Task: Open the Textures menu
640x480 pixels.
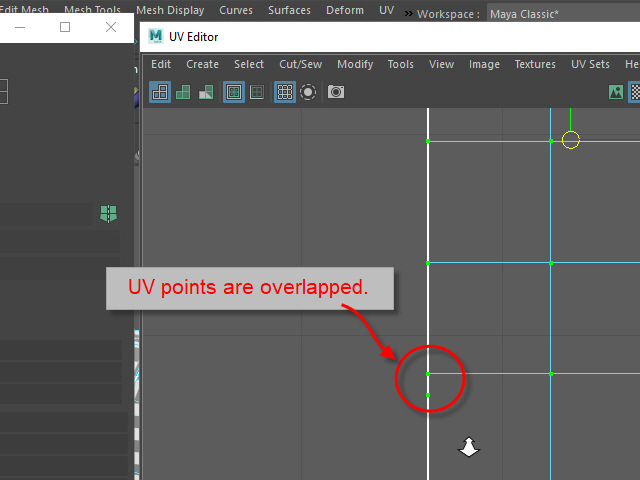Action: [535, 64]
